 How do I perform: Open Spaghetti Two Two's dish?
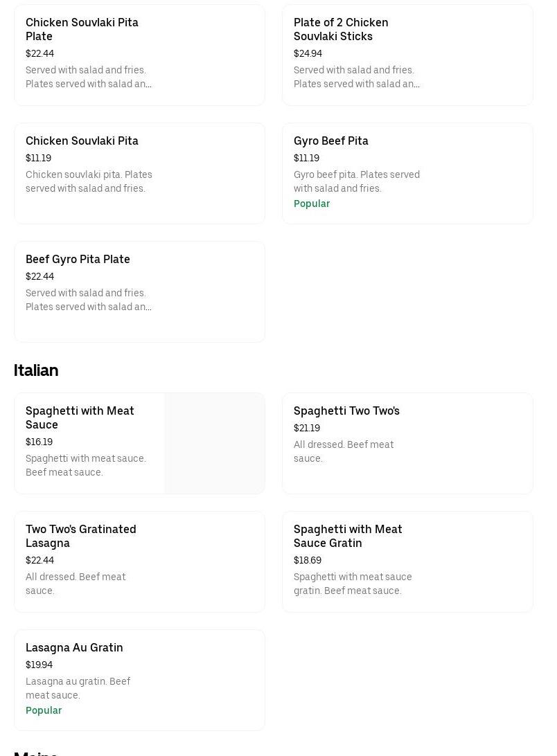(x=346, y=411)
